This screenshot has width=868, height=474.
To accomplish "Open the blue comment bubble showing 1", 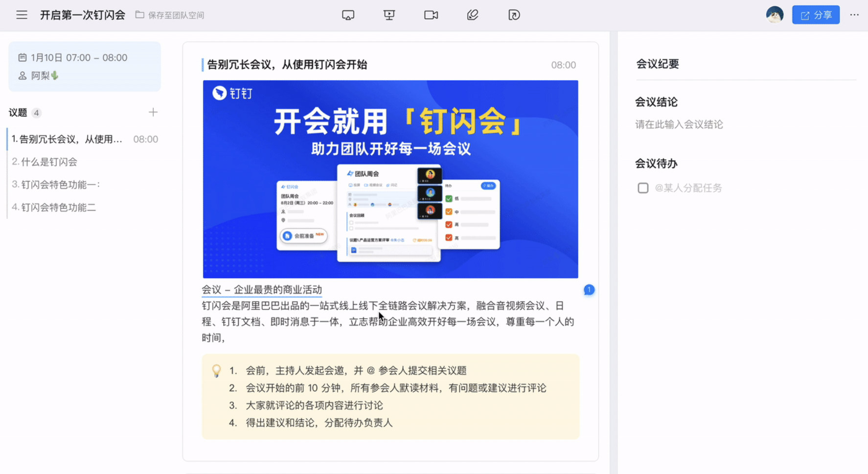I will point(589,290).
